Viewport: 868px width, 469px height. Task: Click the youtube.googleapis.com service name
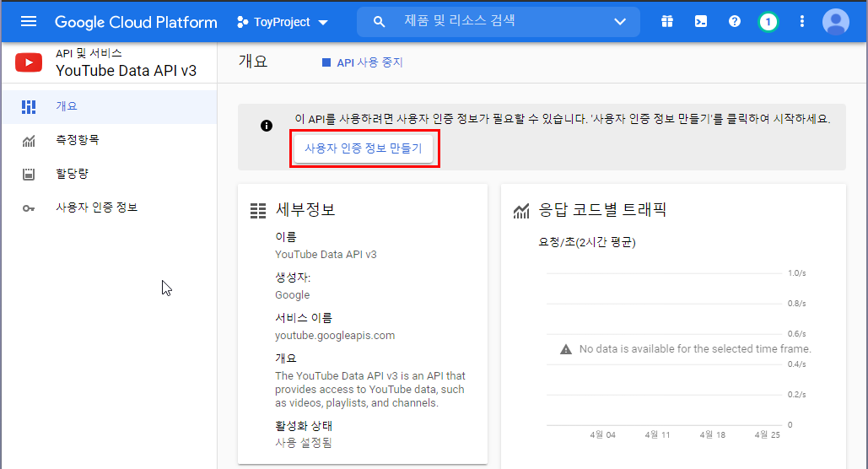335,336
